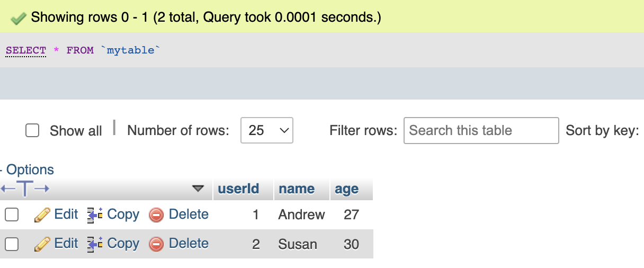Click the SELECT keyword link in query
Image resolution: width=644 pixels, height=268 pixels.
[26, 51]
